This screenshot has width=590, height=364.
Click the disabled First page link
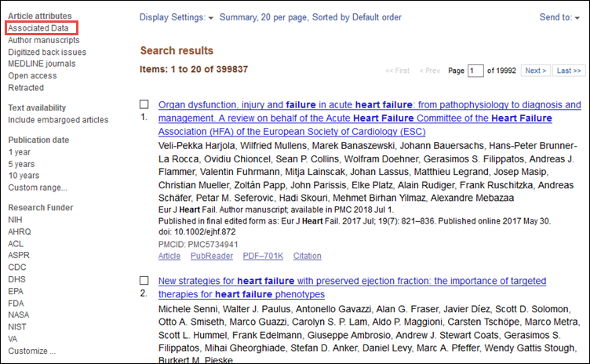397,71
